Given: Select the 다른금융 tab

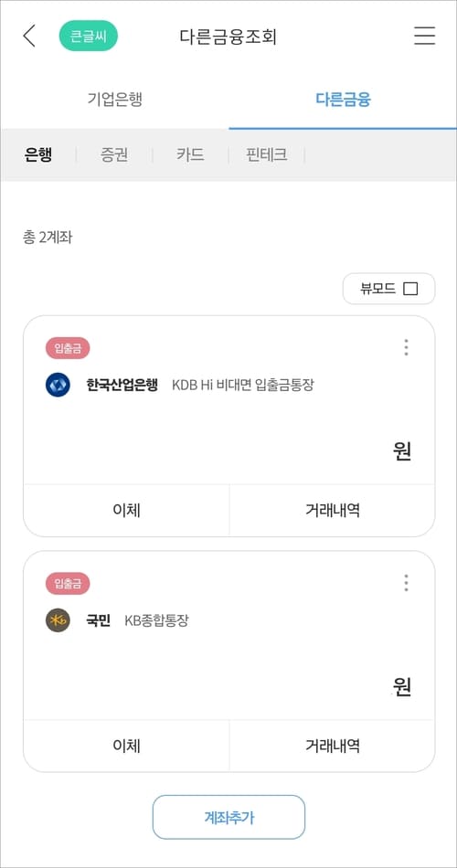Looking at the screenshot, I should [343, 100].
